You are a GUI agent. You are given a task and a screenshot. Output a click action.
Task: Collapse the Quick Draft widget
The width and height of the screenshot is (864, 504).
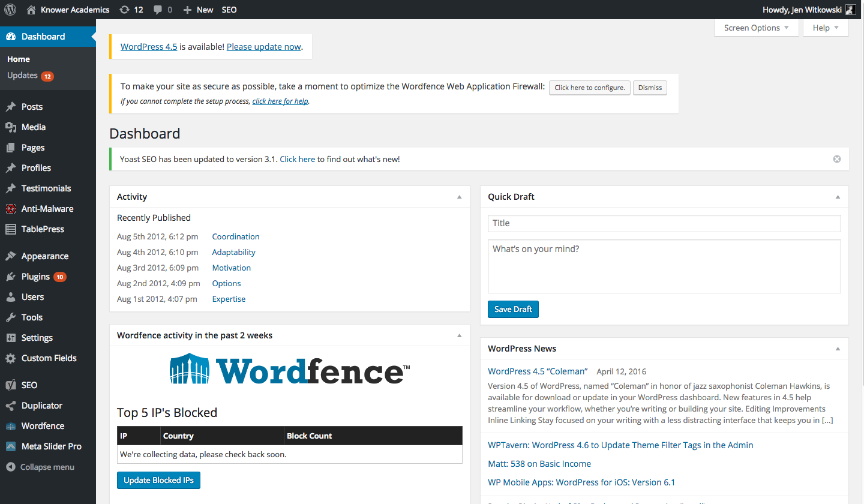[838, 197]
